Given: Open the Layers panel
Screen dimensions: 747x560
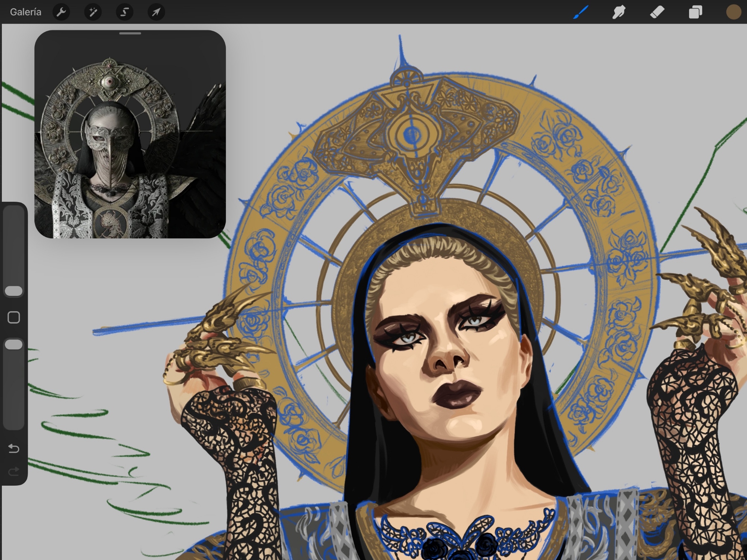Looking at the screenshot, I should [x=695, y=12].
